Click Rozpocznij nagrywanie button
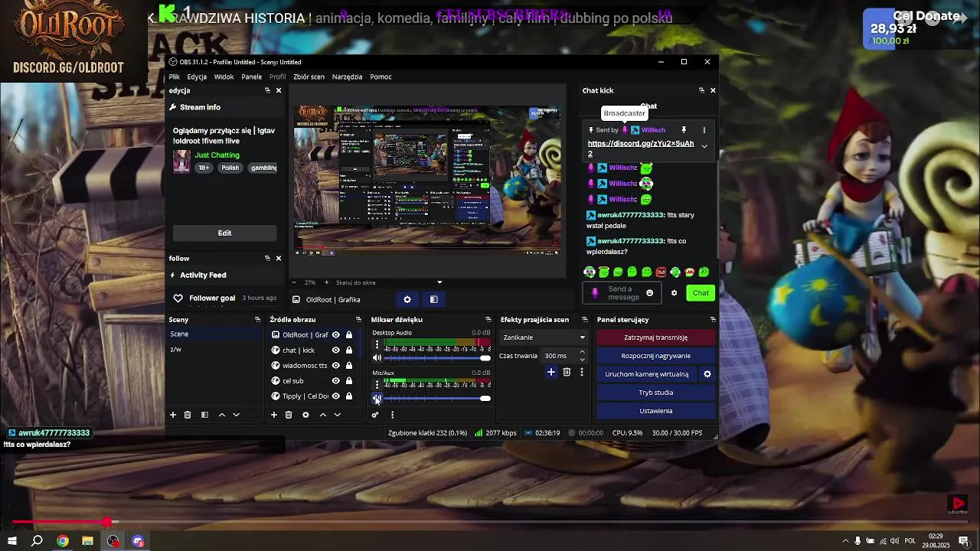 coord(655,356)
